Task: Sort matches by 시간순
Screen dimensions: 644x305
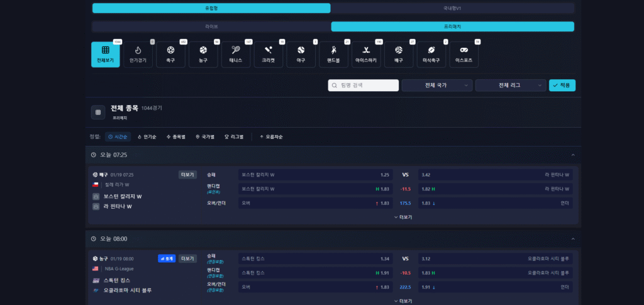Action: click(x=118, y=136)
